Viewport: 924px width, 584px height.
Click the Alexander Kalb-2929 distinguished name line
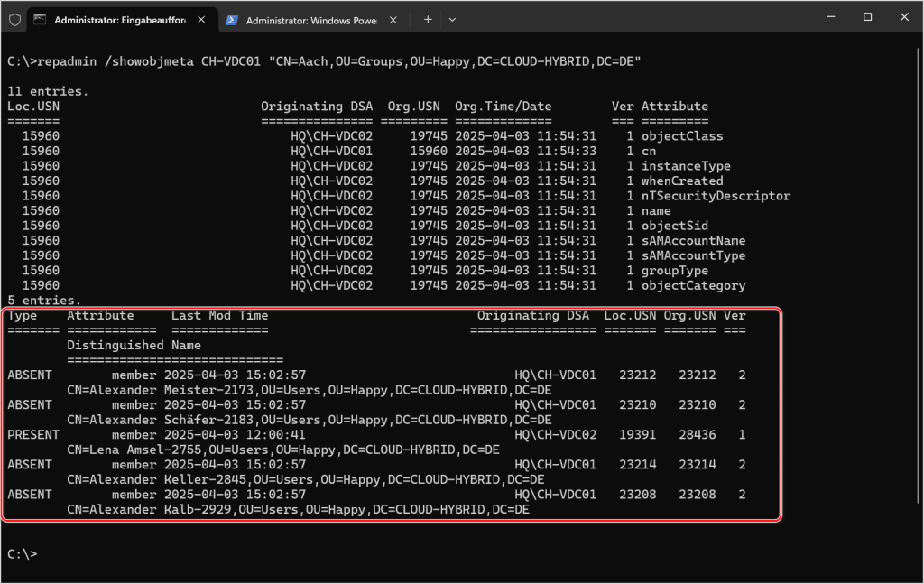click(x=298, y=510)
